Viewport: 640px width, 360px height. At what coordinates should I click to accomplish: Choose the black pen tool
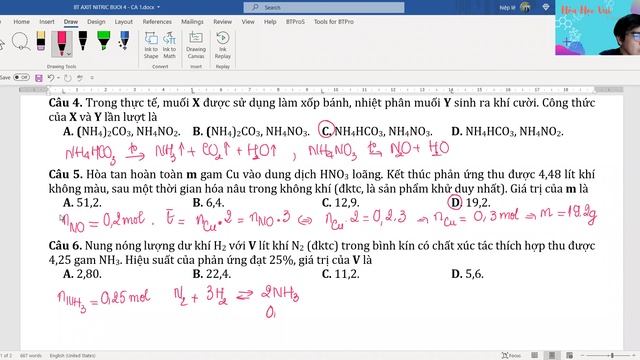click(x=83, y=41)
